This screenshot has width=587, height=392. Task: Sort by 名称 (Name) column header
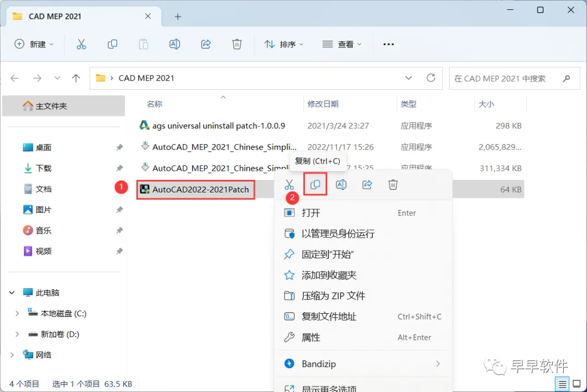click(x=154, y=104)
